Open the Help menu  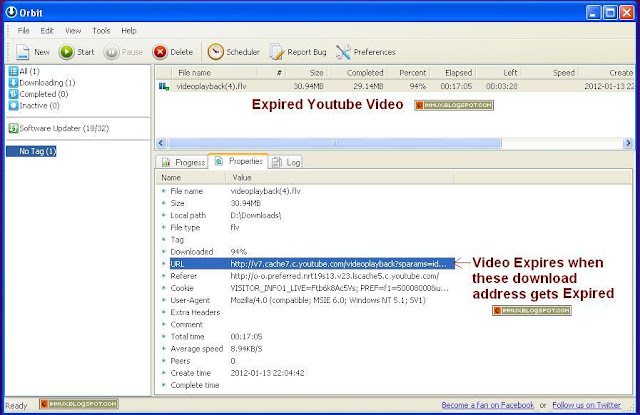click(x=129, y=31)
